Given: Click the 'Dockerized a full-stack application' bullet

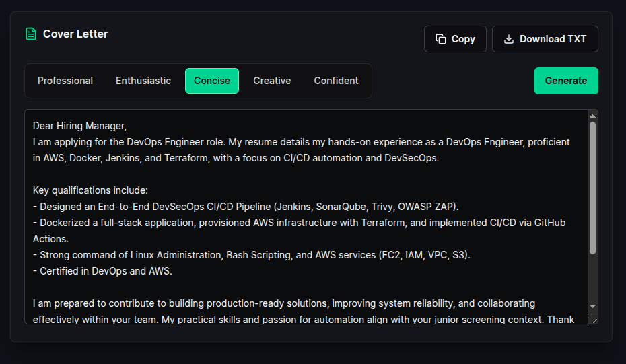Looking at the screenshot, I should point(299,231).
